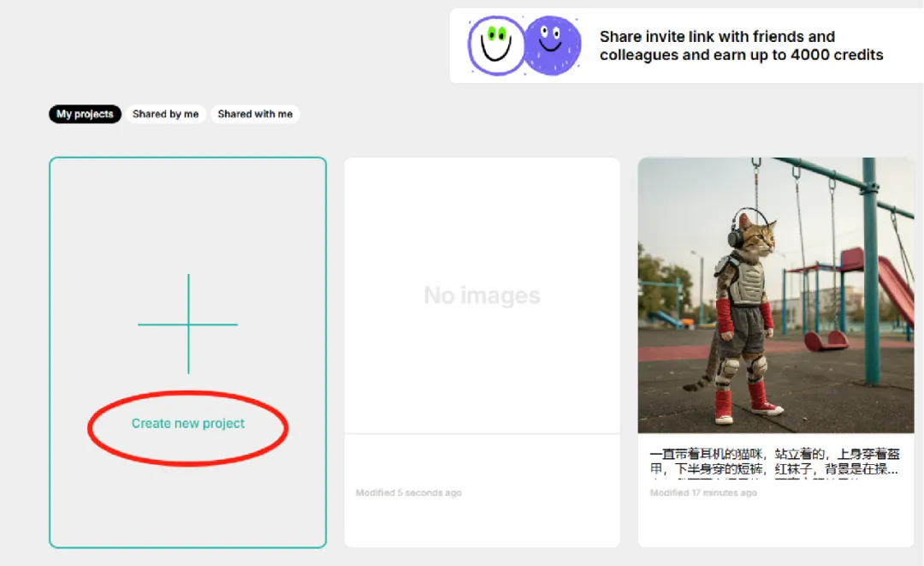Open the Shared with me tab
924x566 pixels.
pyautogui.click(x=255, y=114)
